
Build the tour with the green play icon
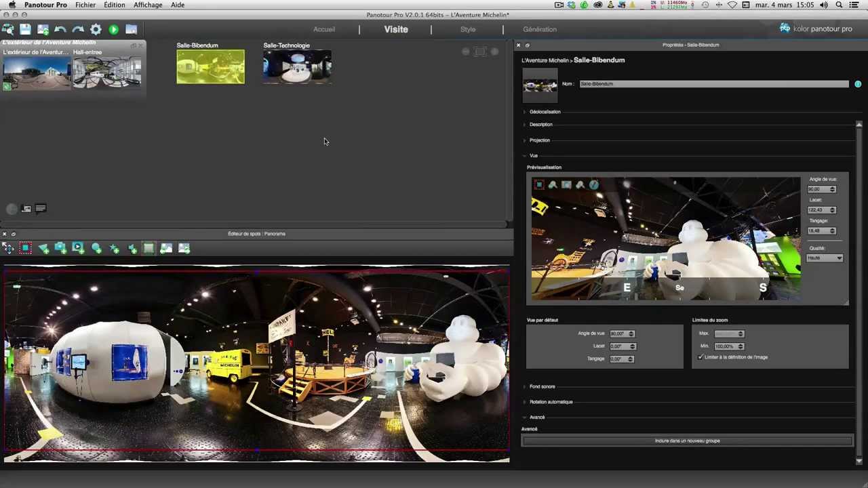click(x=113, y=29)
